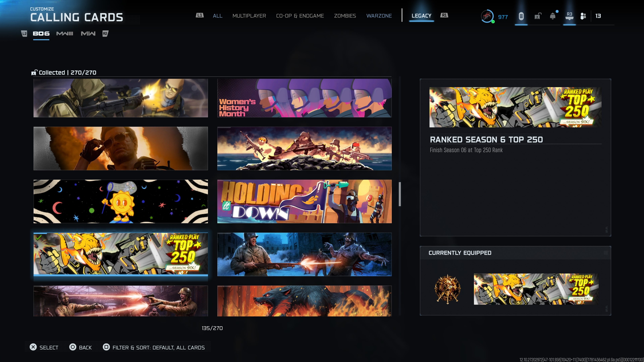Select the soldiers firing gun calling card
This screenshot has height=362, width=644.
[121, 98]
